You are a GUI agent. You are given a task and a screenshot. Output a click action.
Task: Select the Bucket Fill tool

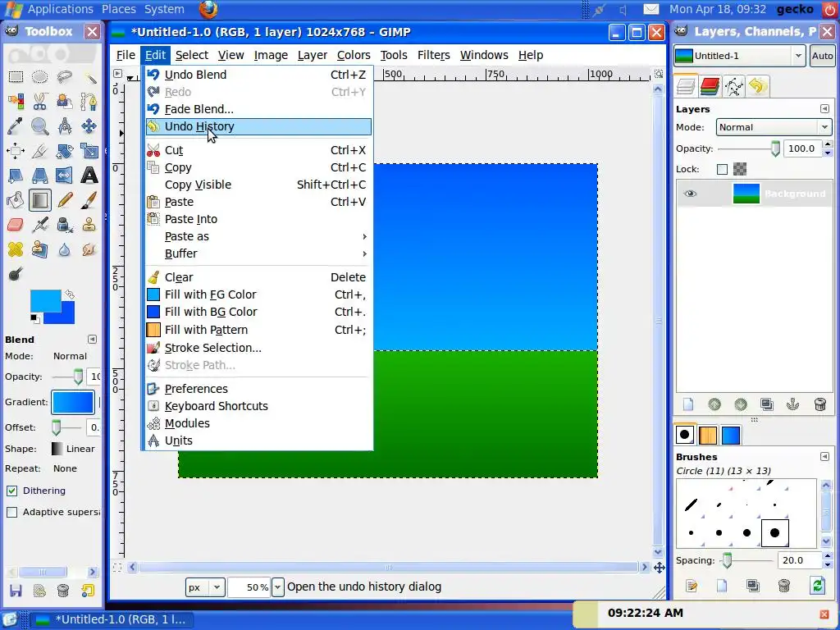[16, 200]
